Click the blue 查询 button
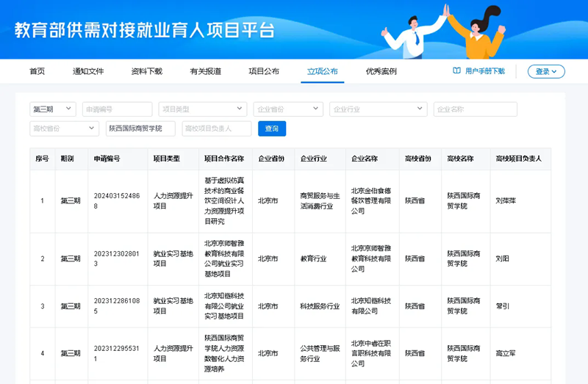 pos(272,128)
